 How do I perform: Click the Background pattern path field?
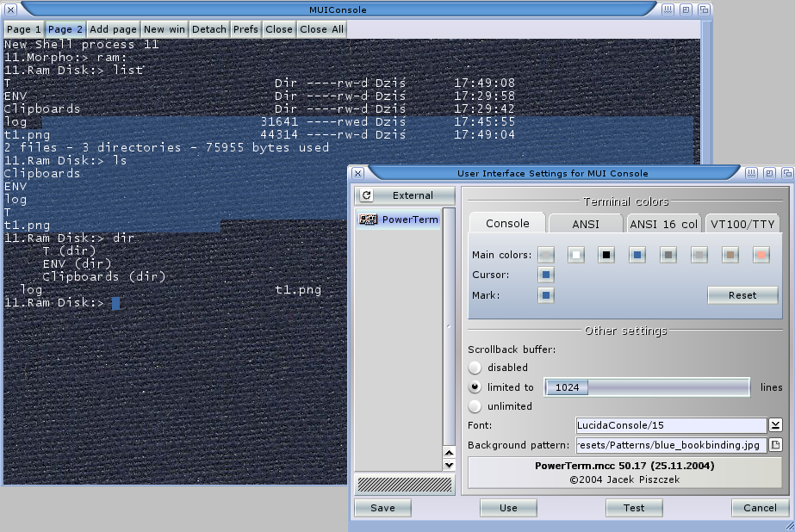pyautogui.click(x=670, y=445)
